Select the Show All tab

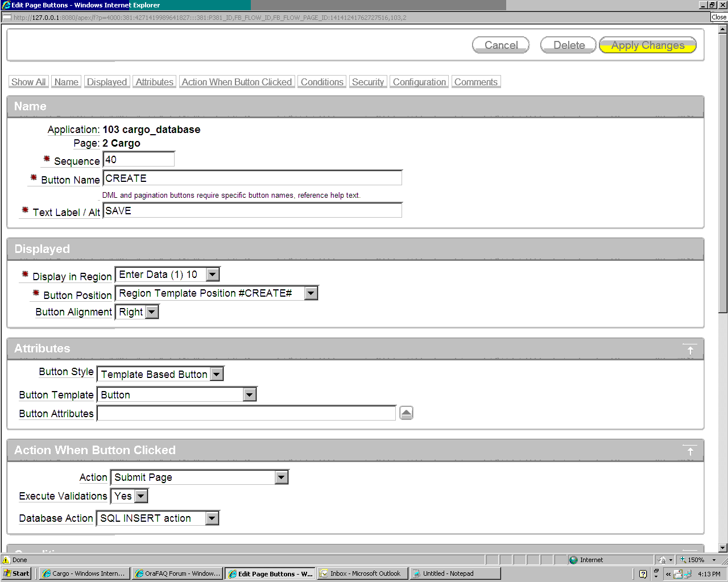pos(28,82)
